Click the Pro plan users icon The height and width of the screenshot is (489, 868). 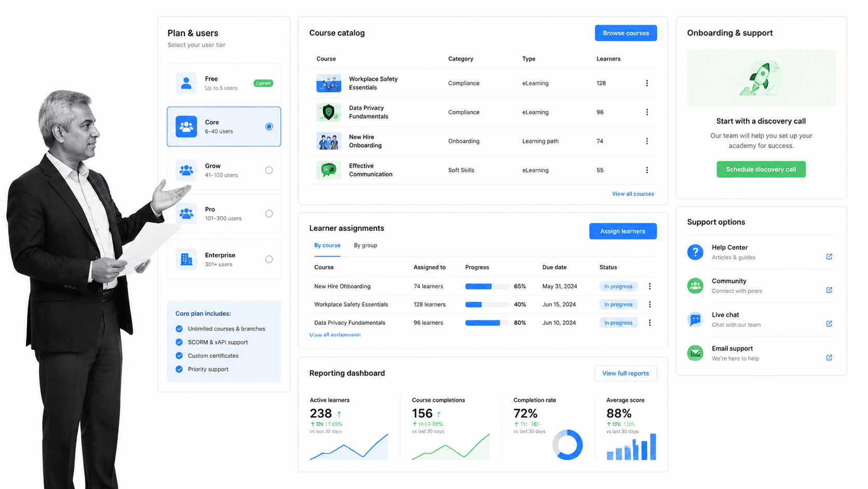[x=186, y=214]
